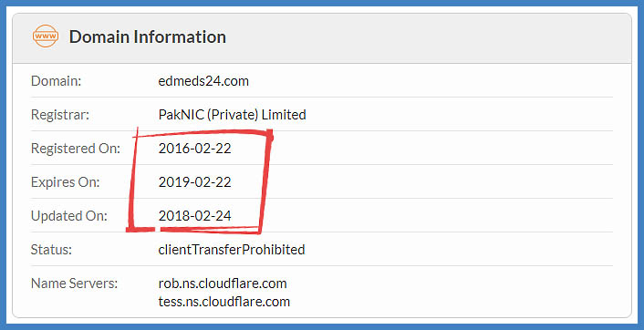Click the Registered On date 2016-02-22

tap(194, 149)
